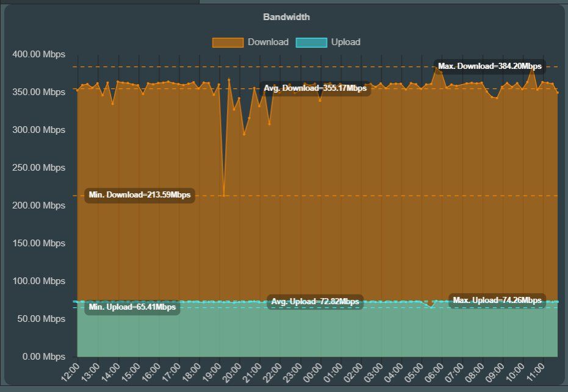
Task: Toggle Download series via its legend label
Action: point(268,42)
